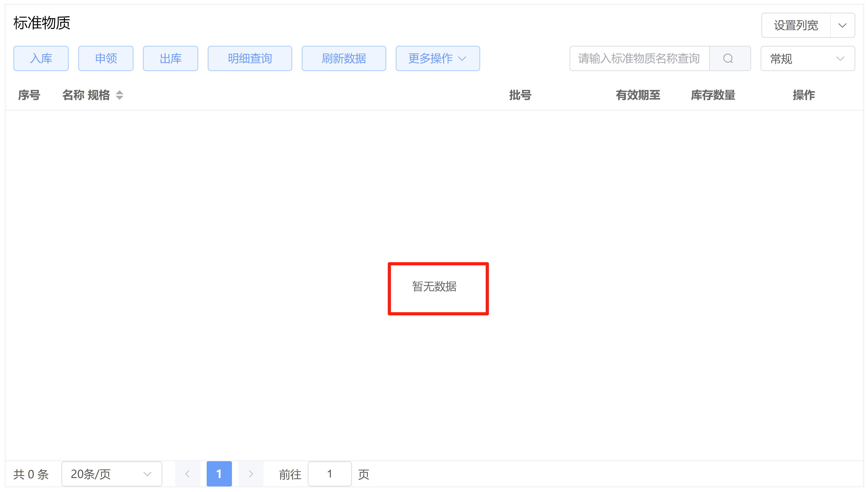The image size is (868, 492).
Task: Click the 前往 page number field
Action: pyautogui.click(x=329, y=473)
